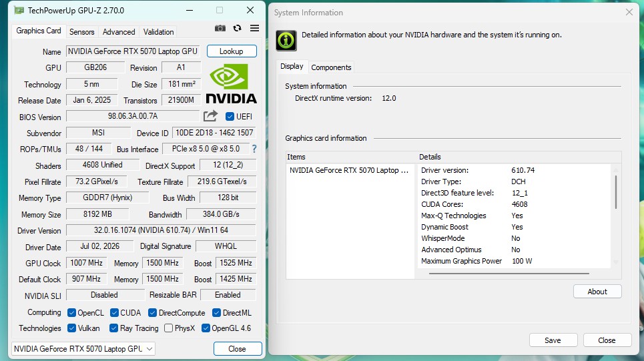Image resolution: width=644 pixels, height=361 pixels.
Task: Toggle the DirectML checkbox
Action: tap(216, 313)
